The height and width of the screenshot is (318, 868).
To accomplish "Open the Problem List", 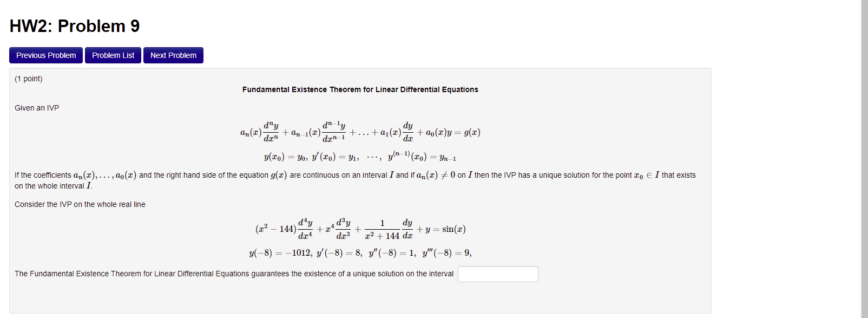I will [x=113, y=55].
